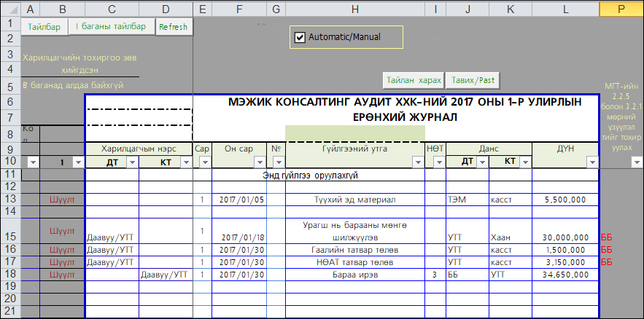Open filter dropdown for КТ under Харилцагчийн нэрс
The height and width of the screenshot is (319, 644).
coord(185,162)
